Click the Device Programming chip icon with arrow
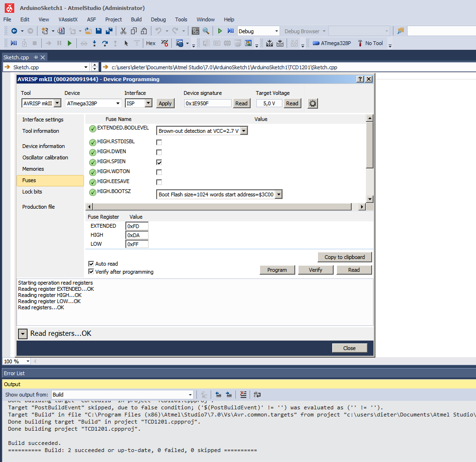 coord(270,43)
